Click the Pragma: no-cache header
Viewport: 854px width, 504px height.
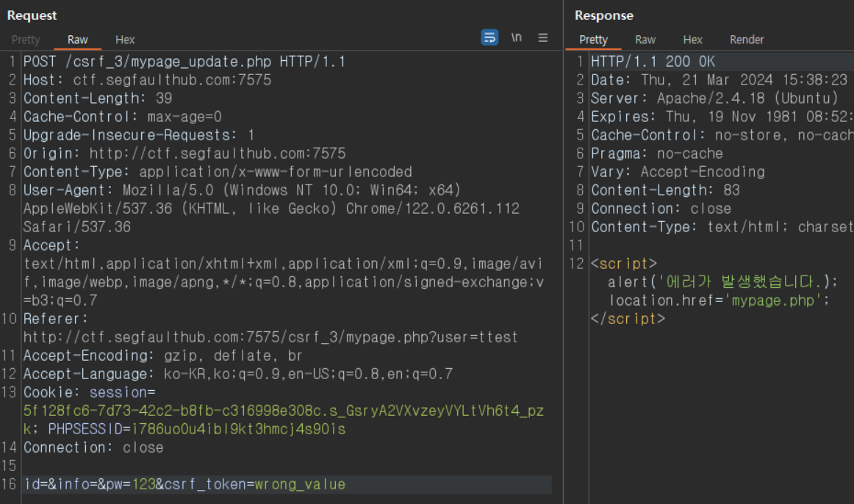657,154
